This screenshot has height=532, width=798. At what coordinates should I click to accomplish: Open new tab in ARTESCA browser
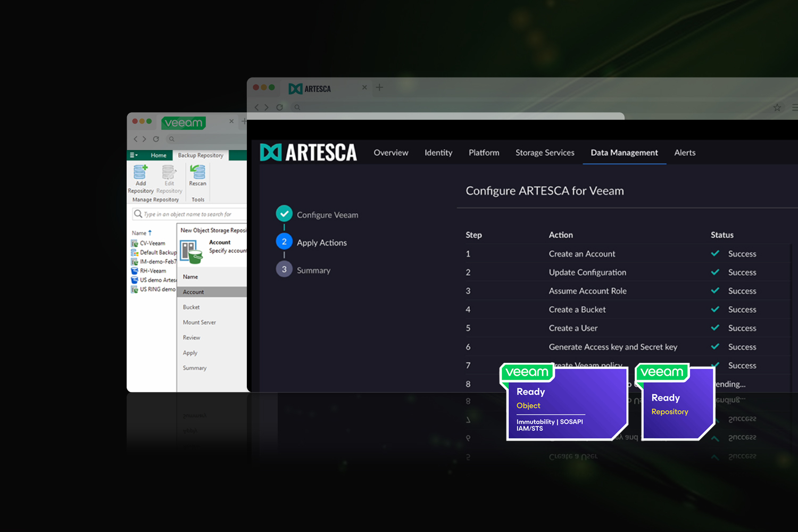click(x=379, y=87)
